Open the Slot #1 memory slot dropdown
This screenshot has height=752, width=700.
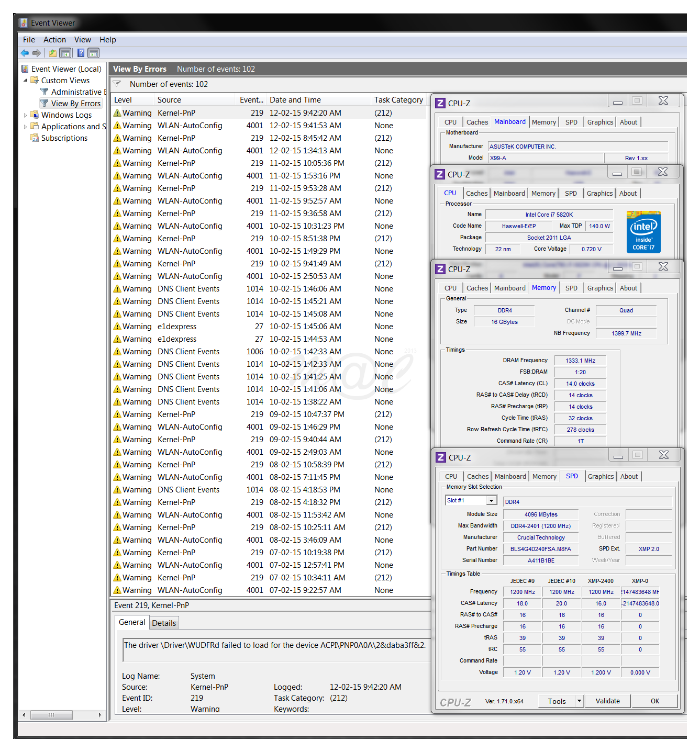click(491, 501)
